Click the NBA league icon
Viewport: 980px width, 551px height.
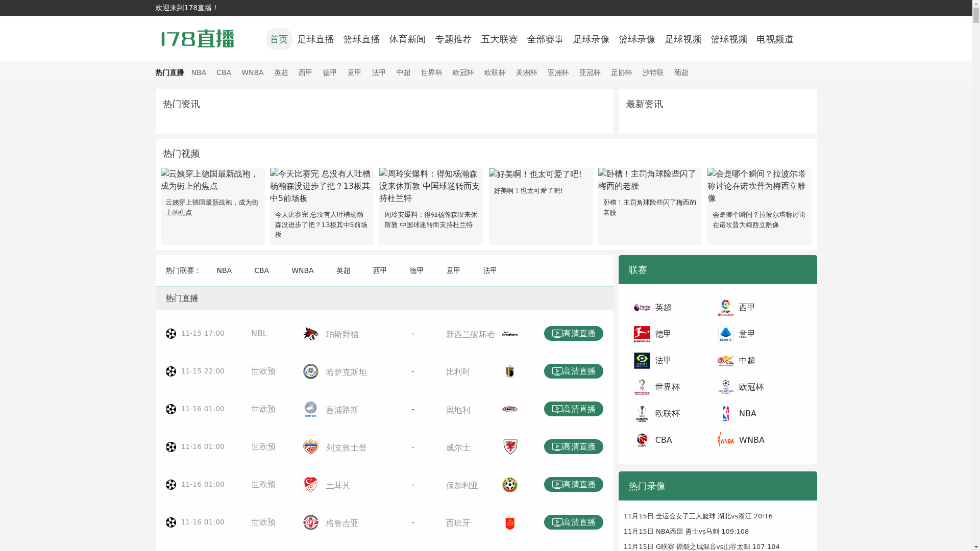coord(725,414)
